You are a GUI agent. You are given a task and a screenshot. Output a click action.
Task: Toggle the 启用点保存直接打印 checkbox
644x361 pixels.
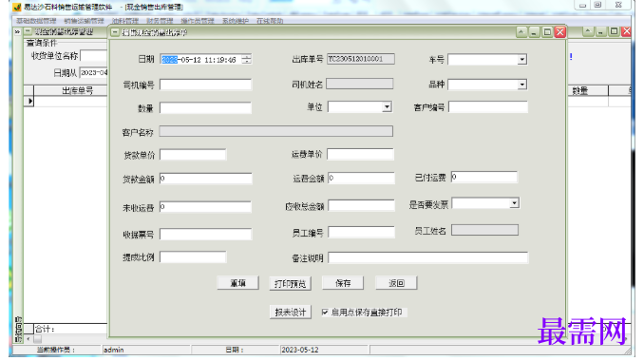[x=325, y=313]
